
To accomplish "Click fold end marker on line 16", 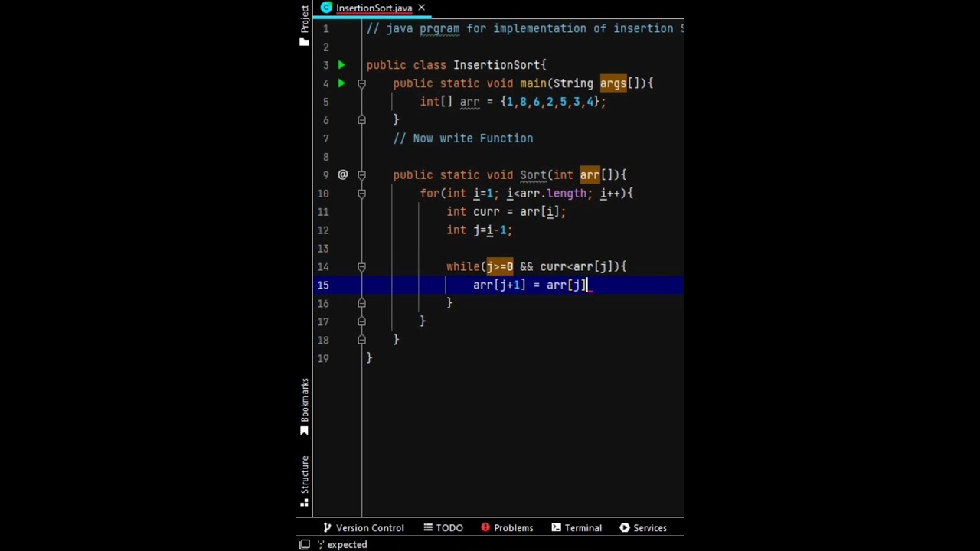I will pyautogui.click(x=361, y=304).
